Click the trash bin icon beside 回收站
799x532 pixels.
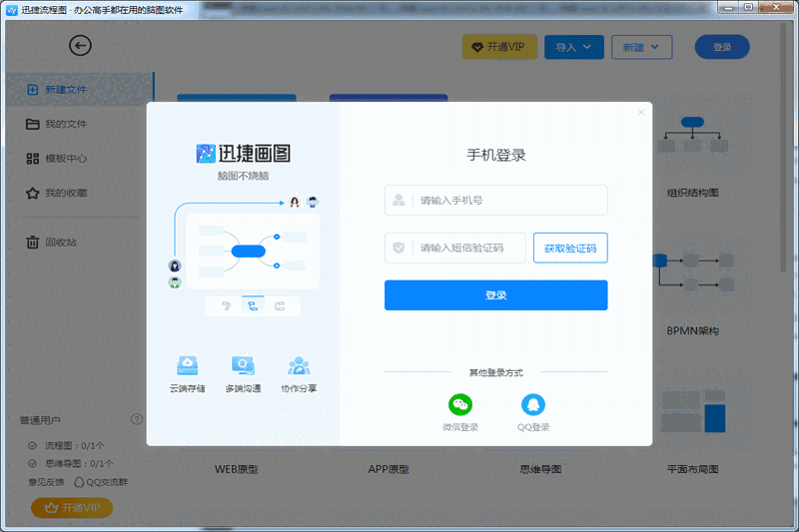click(33, 243)
